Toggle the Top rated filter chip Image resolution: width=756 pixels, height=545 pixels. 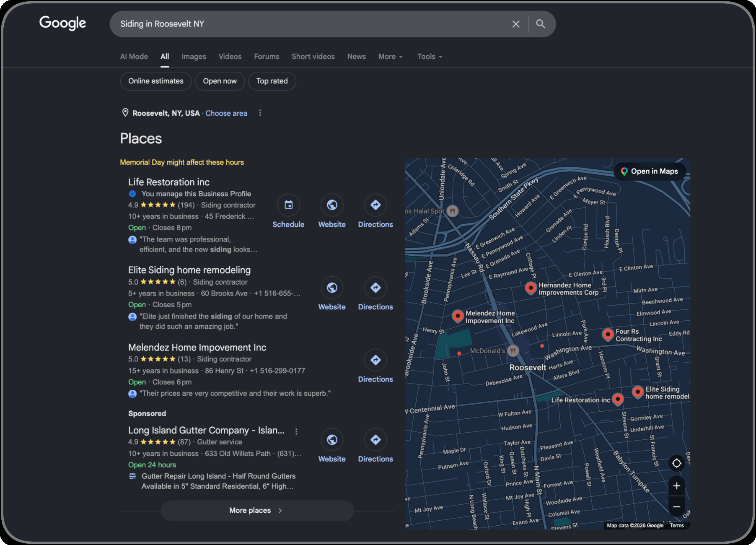(x=272, y=81)
